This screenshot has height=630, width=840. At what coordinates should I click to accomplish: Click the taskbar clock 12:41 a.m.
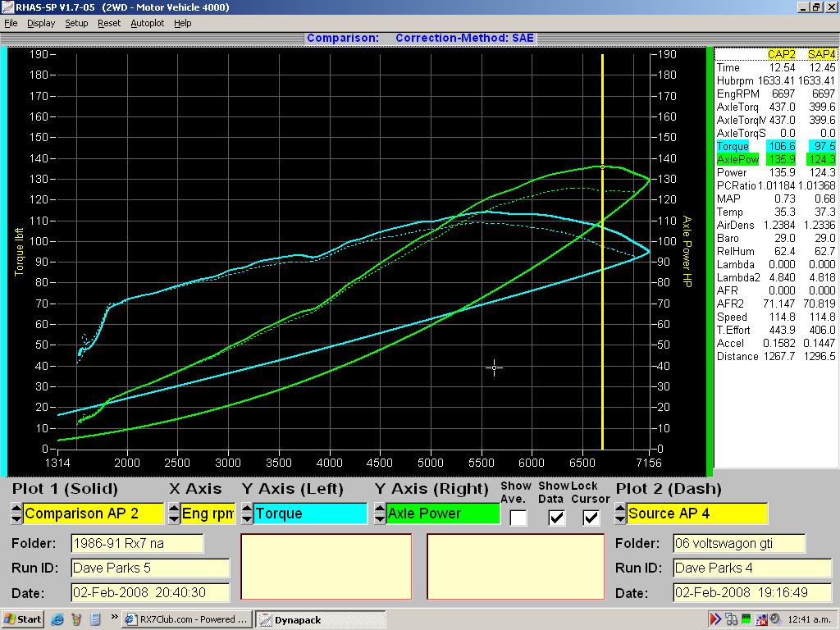(810, 620)
